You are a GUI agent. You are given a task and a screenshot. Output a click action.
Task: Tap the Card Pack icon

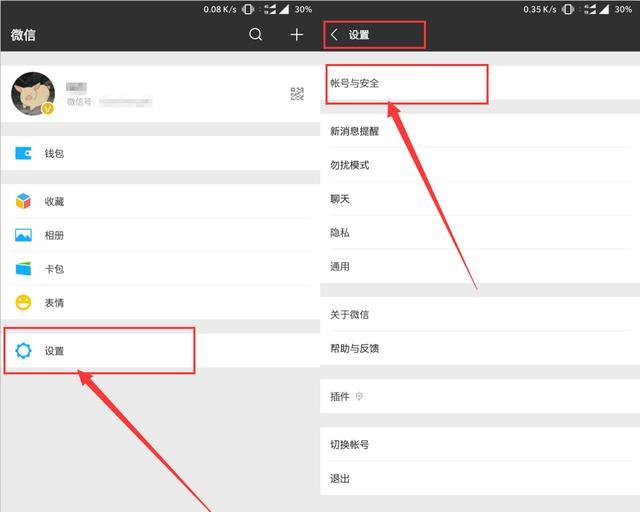23,269
